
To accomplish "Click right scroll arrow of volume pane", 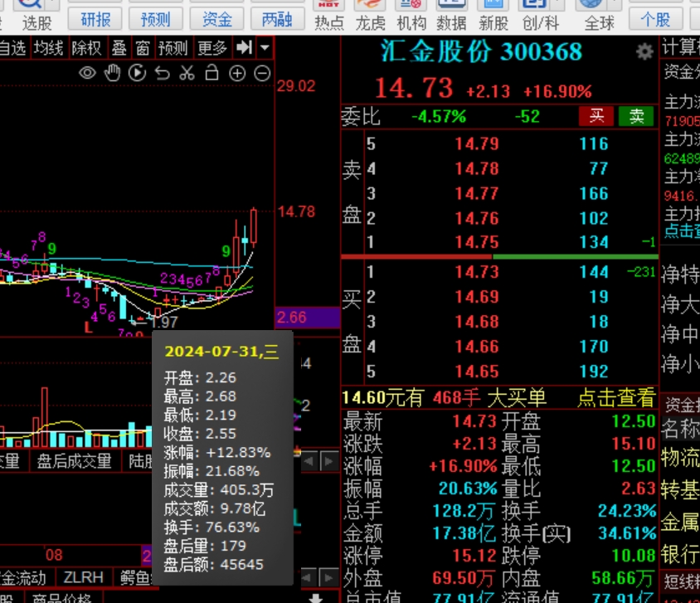I will coord(329,461).
